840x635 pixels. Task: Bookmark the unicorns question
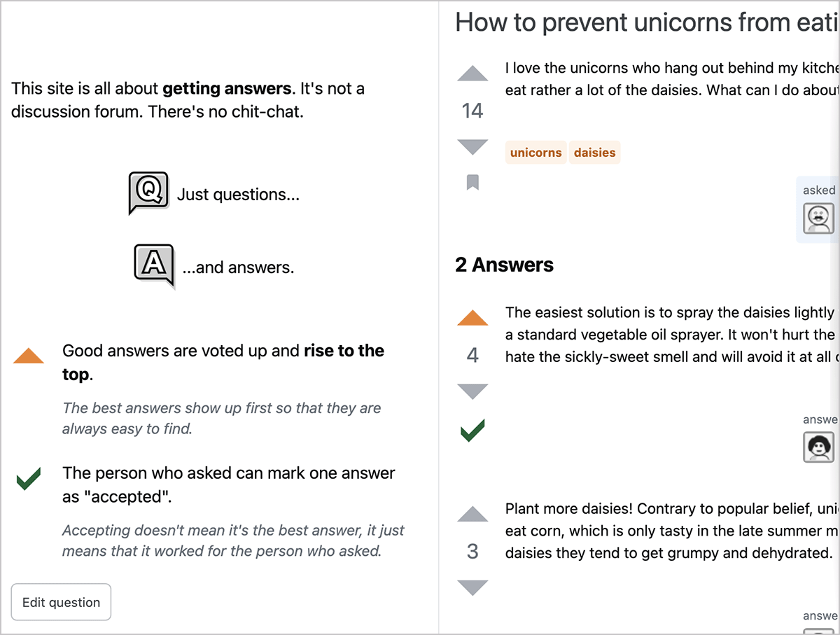[x=472, y=183]
